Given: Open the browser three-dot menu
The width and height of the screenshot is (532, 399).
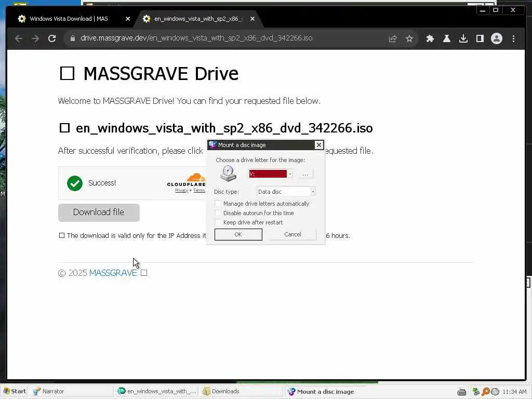Looking at the screenshot, I should point(513,38).
